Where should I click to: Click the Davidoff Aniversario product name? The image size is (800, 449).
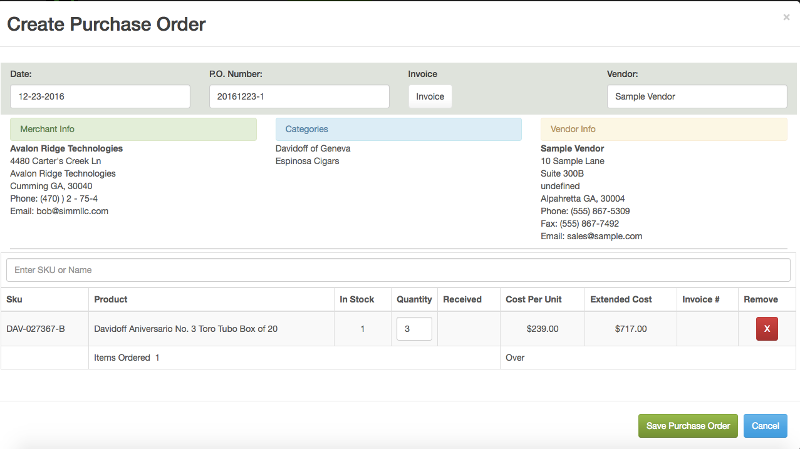[185, 328]
